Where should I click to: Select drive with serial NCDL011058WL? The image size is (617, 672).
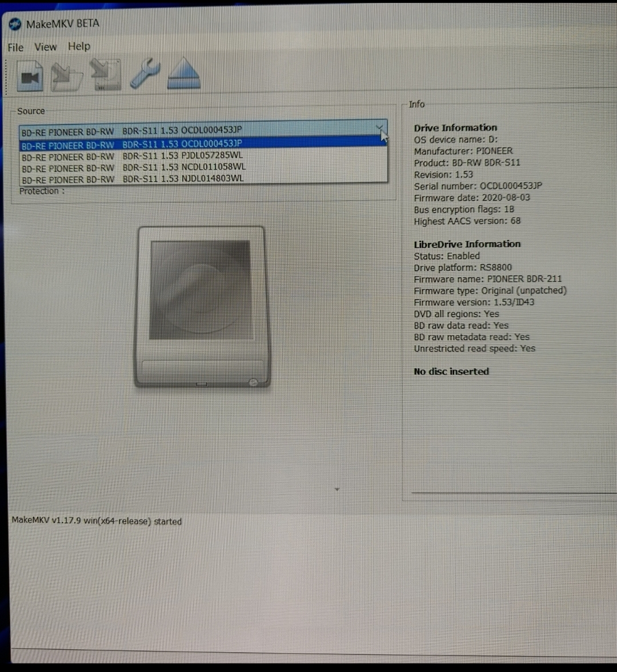tap(203, 167)
